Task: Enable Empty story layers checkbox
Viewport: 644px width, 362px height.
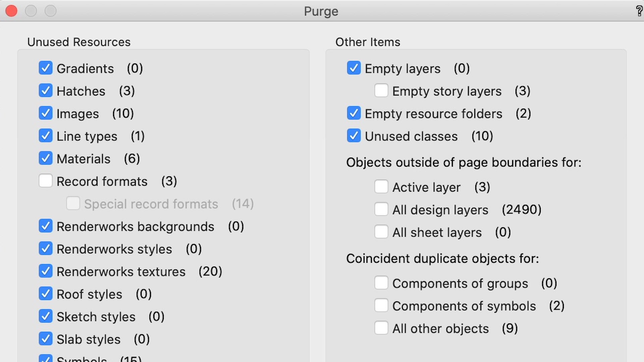Action: pos(381,90)
